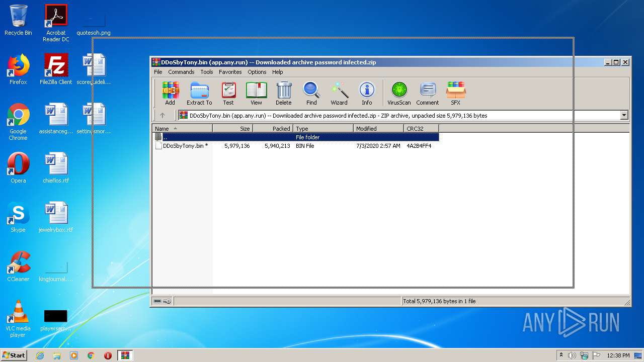
Task: Click the Extract To toolbar icon
Action: pos(199,94)
